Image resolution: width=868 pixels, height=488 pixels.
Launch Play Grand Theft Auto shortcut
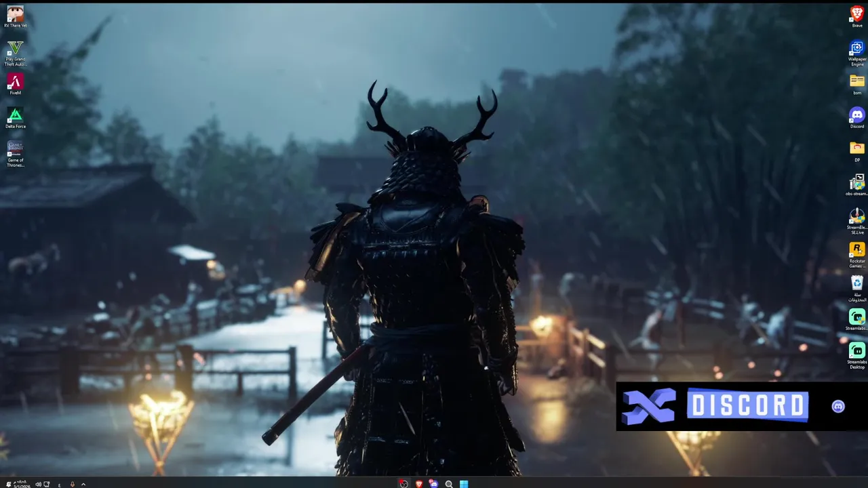[15, 53]
